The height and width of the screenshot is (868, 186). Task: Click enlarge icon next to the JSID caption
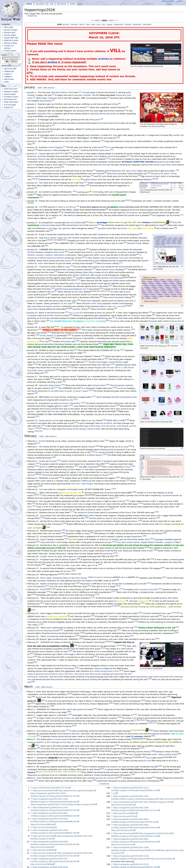click(x=182, y=306)
